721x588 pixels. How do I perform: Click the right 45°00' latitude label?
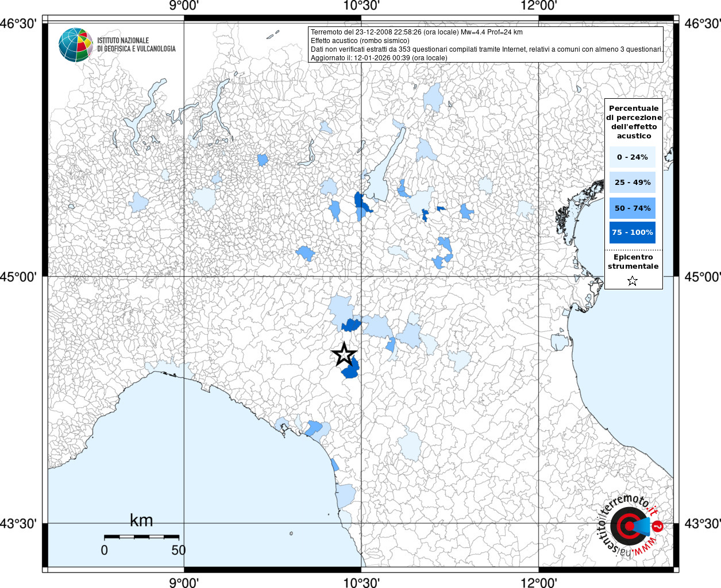tap(703, 277)
